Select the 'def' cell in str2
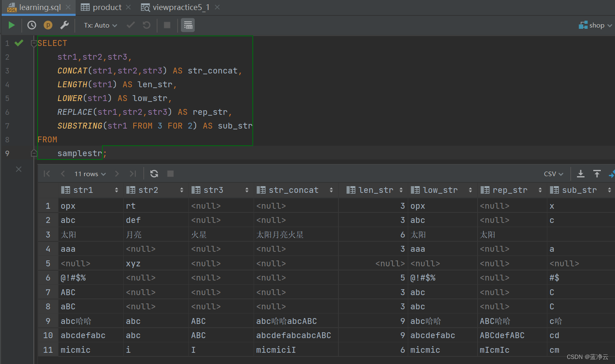Image resolution: width=615 pixels, height=364 pixels. tap(156, 220)
